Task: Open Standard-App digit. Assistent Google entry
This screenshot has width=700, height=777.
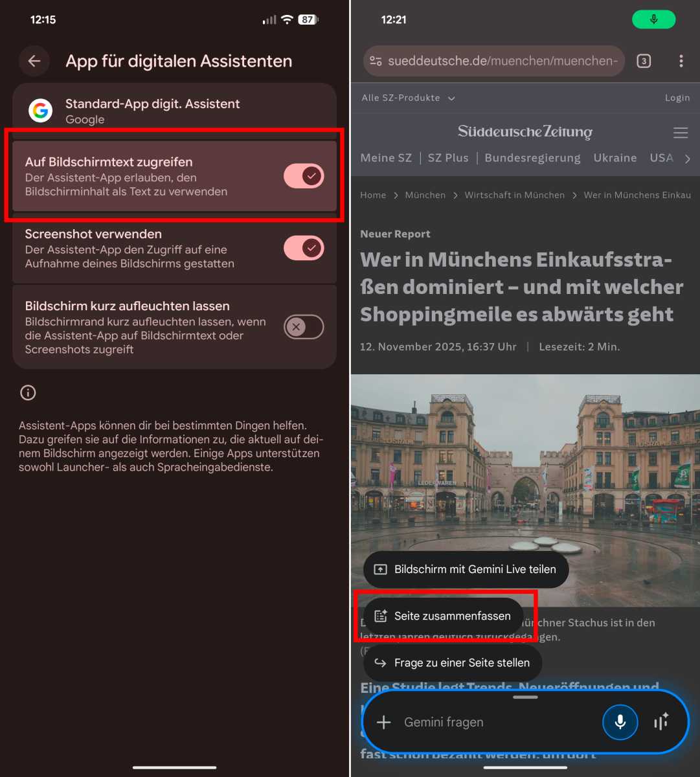Action: pos(174,111)
